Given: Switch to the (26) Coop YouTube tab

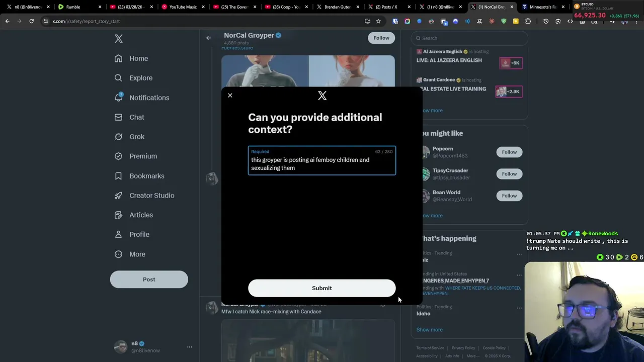Looking at the screenshot, I should 286,7.
